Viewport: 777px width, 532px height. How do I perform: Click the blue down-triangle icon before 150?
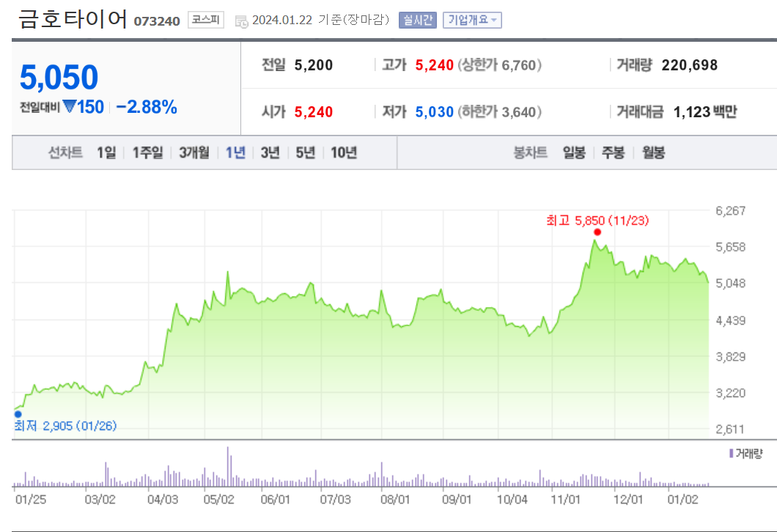(x=70, y=106)
